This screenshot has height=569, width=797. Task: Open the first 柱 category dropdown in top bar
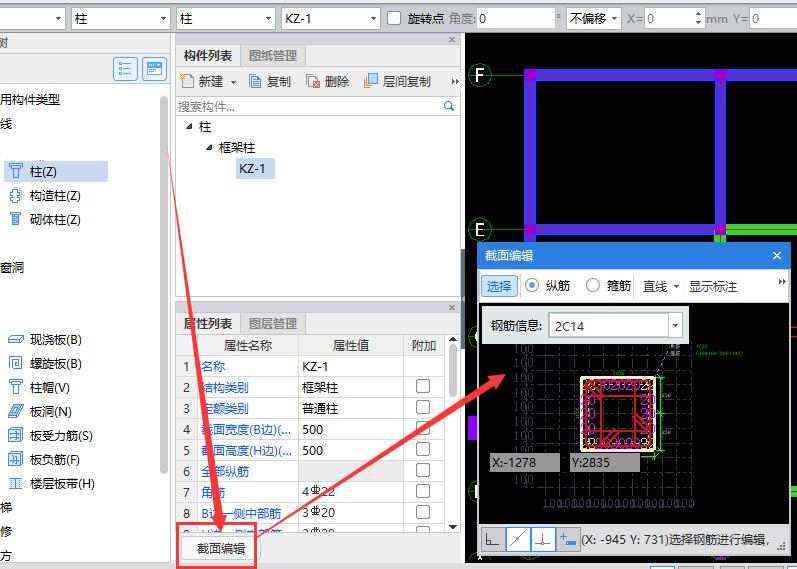[163, 19]
